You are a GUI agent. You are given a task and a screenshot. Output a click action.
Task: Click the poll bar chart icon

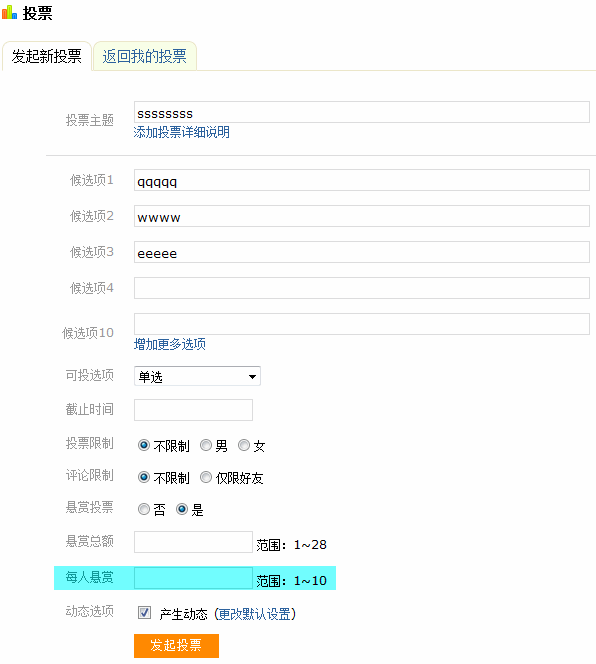pyautogui.click(x=9, y=13)
